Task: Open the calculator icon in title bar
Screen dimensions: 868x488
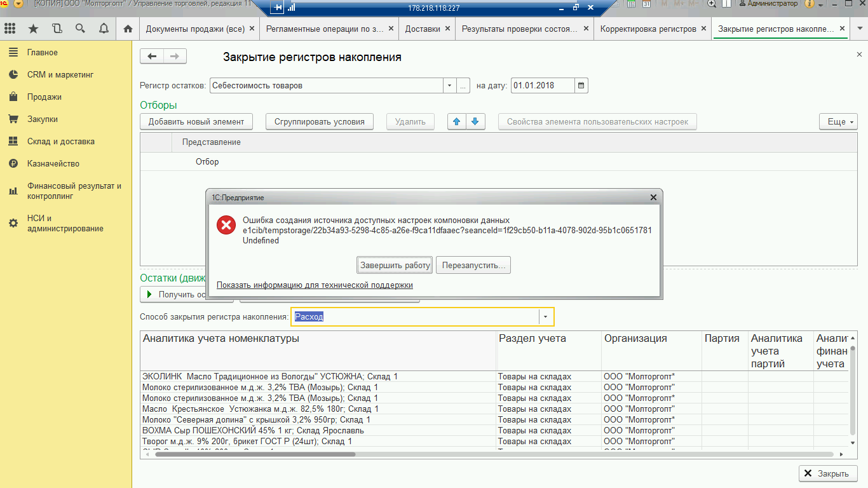Action: click(631, 4)
